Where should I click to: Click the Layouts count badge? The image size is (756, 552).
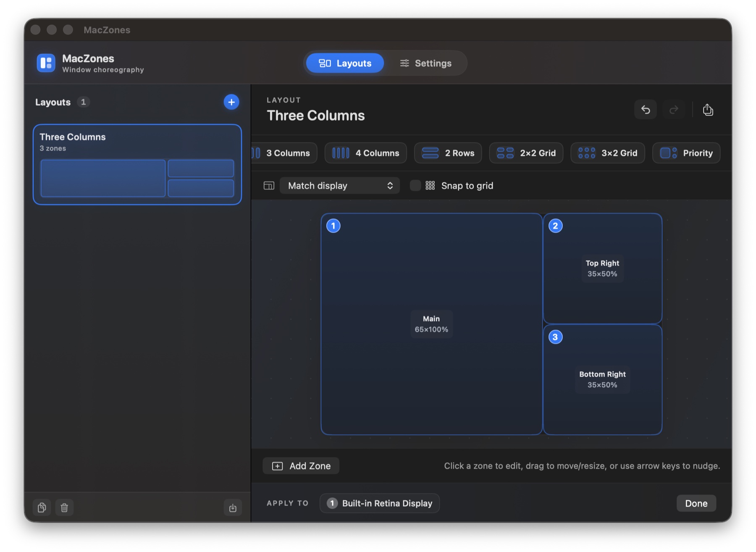pyautogui.click(x=83, y=102)
